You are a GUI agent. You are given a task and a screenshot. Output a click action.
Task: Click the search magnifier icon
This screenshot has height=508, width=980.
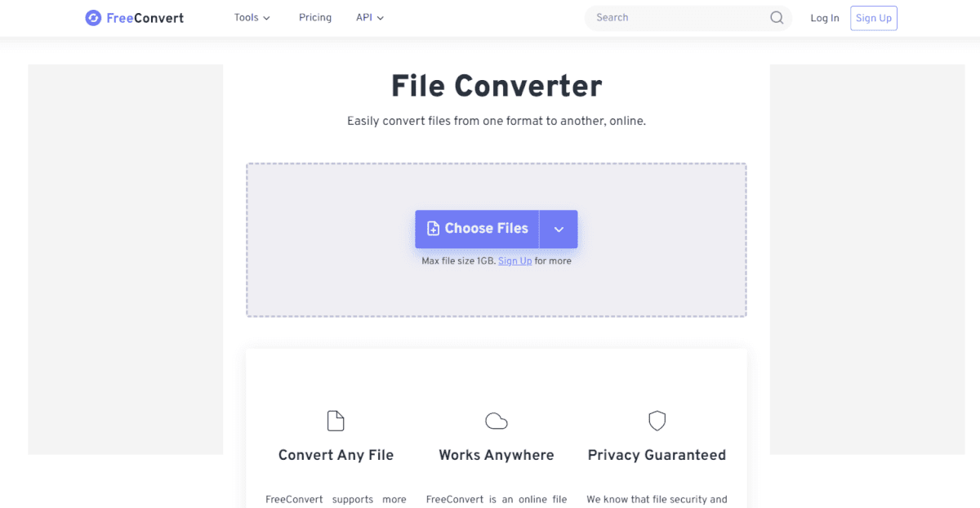[776, 17]
